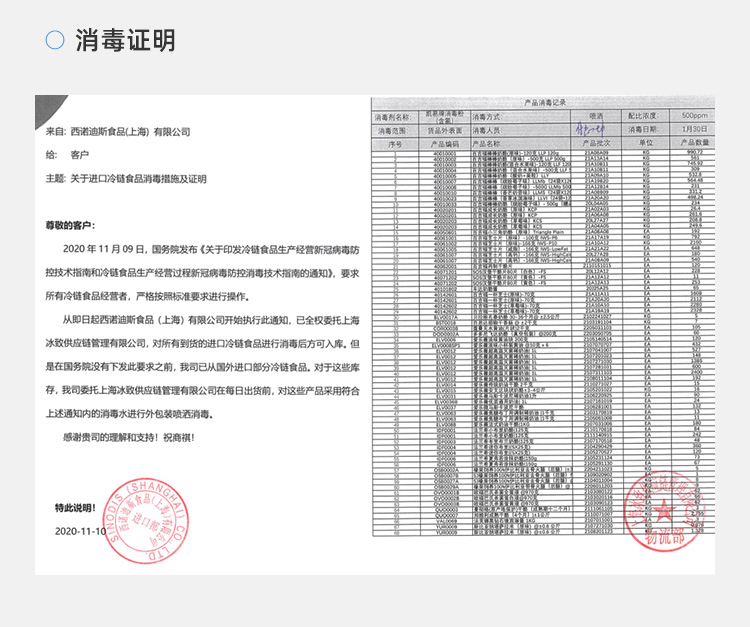
Task: Select the closing 感谢贵司的理解和支持! 祝商祺!
Action: click(x=129, y=437)
